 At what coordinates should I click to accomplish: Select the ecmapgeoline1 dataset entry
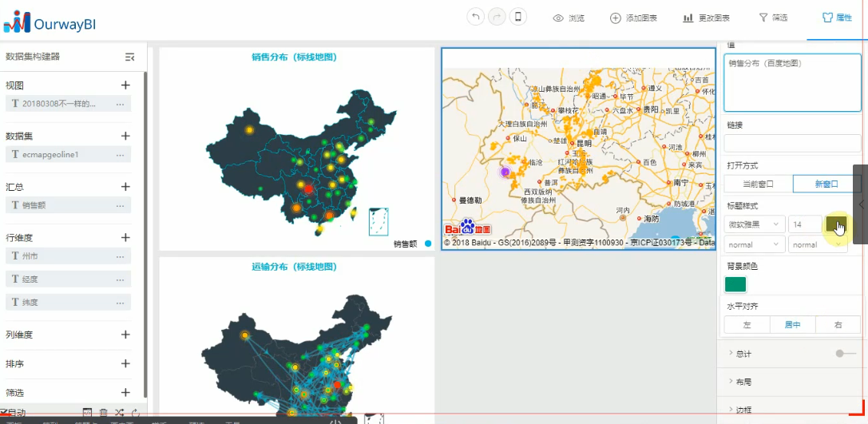pyautogui.click(x=68, y=154)
